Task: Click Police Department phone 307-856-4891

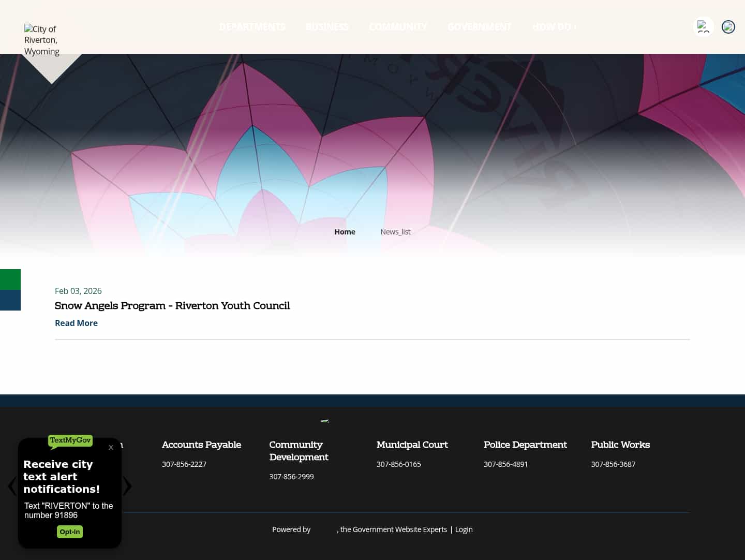Action: pyautogui.click(x=506, y=464)
